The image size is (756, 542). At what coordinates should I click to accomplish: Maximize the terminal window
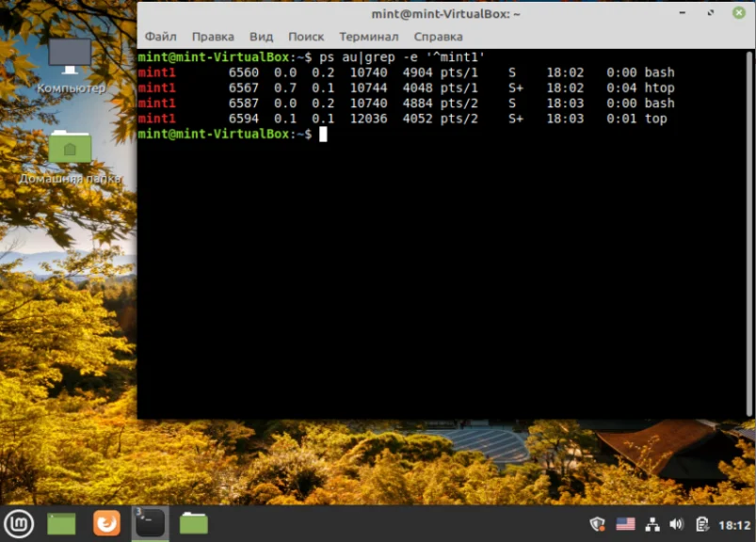(x=711, y=13)
